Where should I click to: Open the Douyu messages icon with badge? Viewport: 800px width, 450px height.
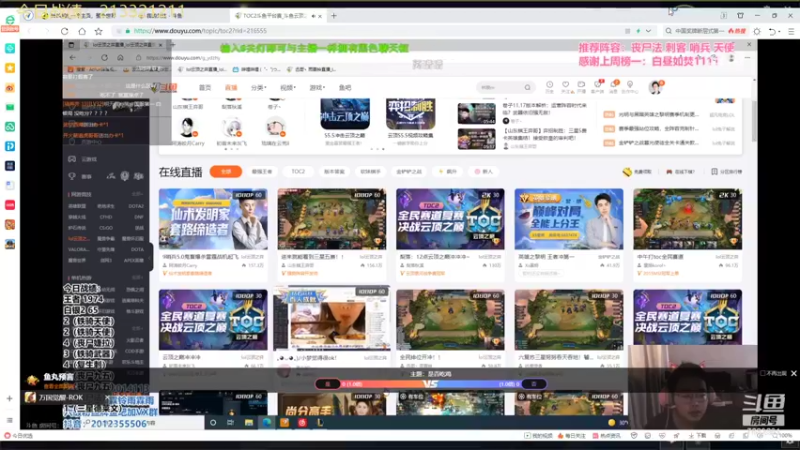[614, 85]
